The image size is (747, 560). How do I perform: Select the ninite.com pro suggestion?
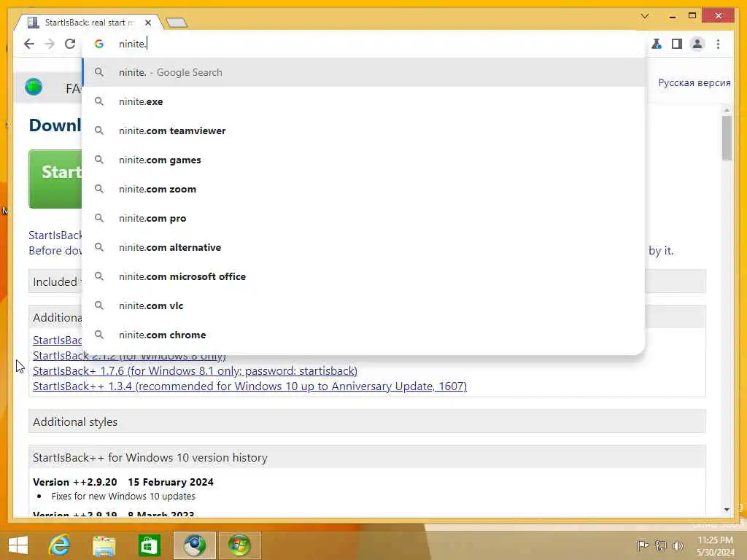coord(363,218)
